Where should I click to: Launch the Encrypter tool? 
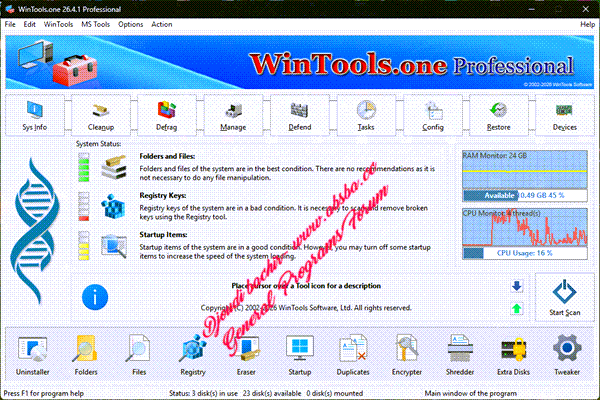pos(406,356)
